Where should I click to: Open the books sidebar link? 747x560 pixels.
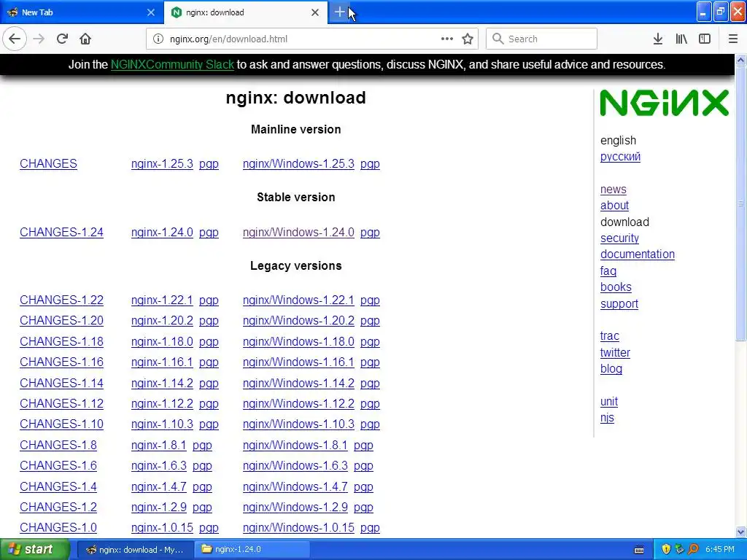pos(616,287)
